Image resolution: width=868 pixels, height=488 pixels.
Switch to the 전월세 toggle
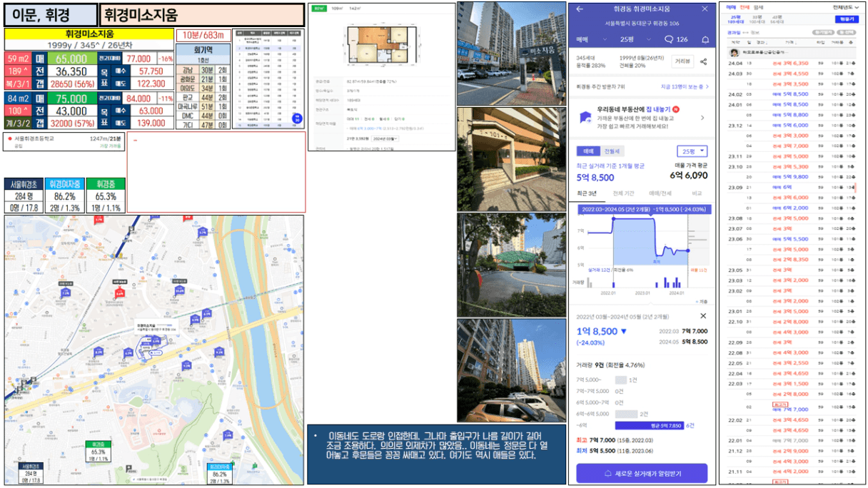coord(612,151)
